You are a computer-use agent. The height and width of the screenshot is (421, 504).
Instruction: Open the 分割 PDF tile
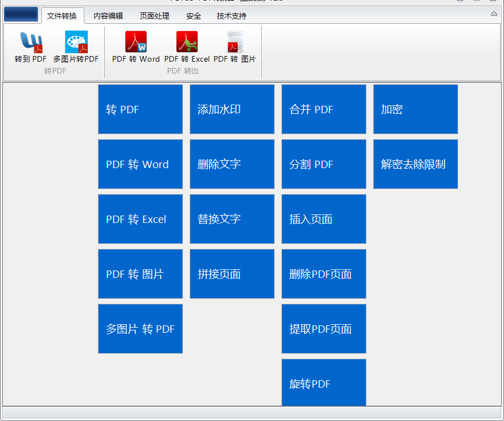323,164
